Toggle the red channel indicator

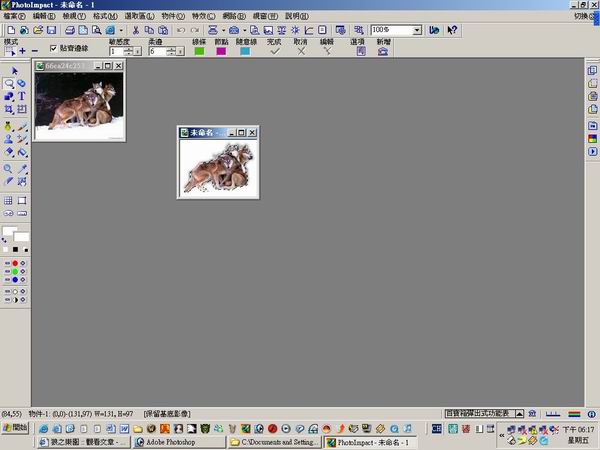click(15, 263)
